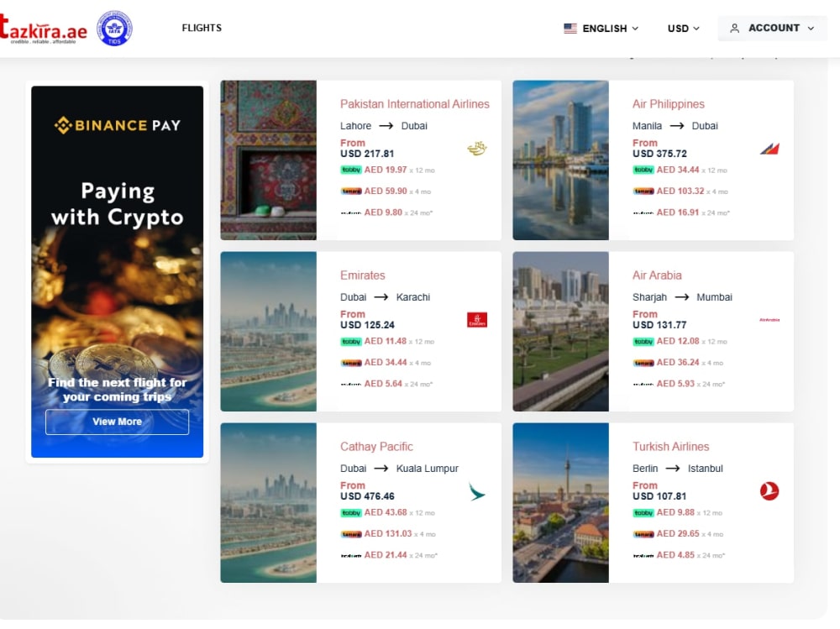Click the USD 131.77 price
Viewport: 840px width, 629px height.
tap(659, 325)
